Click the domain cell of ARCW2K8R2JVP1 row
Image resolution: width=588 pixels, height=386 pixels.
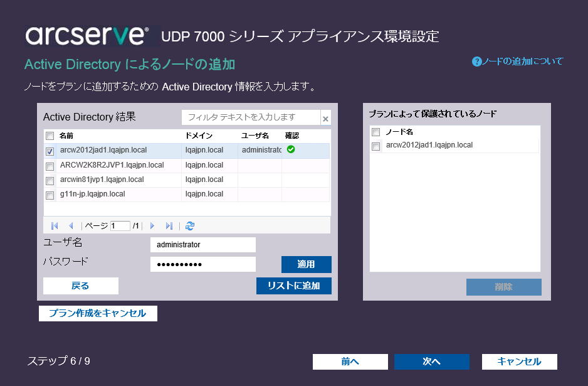[x=204, y=165]
